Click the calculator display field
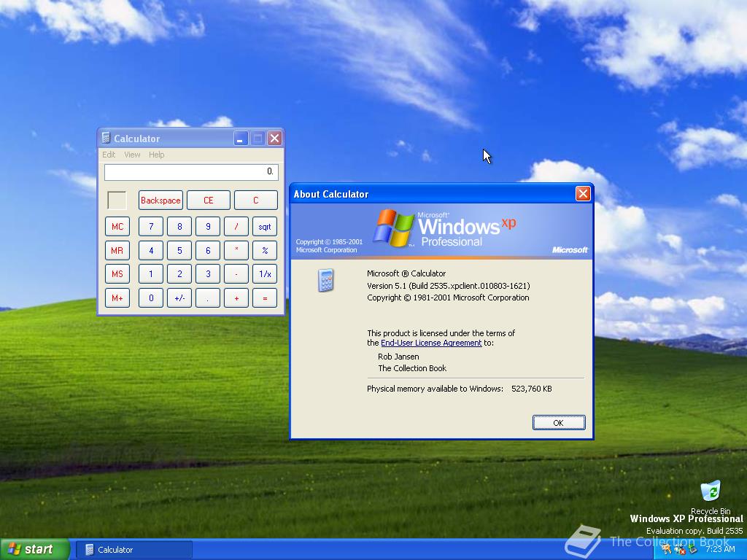The image size is (747, 560). pyautogui.click(x=191, y=172)
